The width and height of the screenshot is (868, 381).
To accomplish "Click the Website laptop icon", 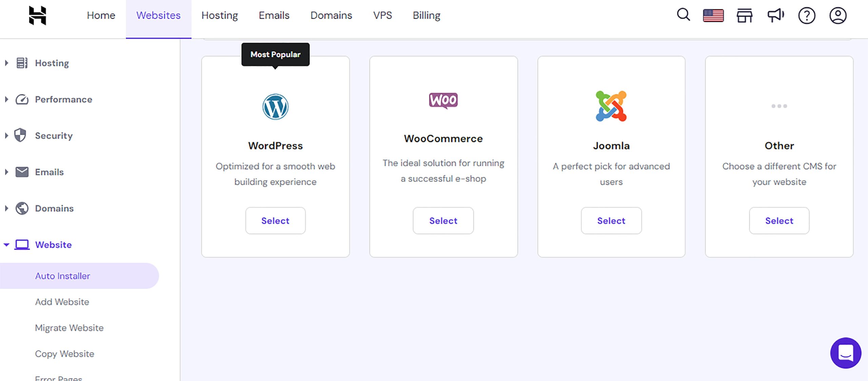I will click(22, 245).
